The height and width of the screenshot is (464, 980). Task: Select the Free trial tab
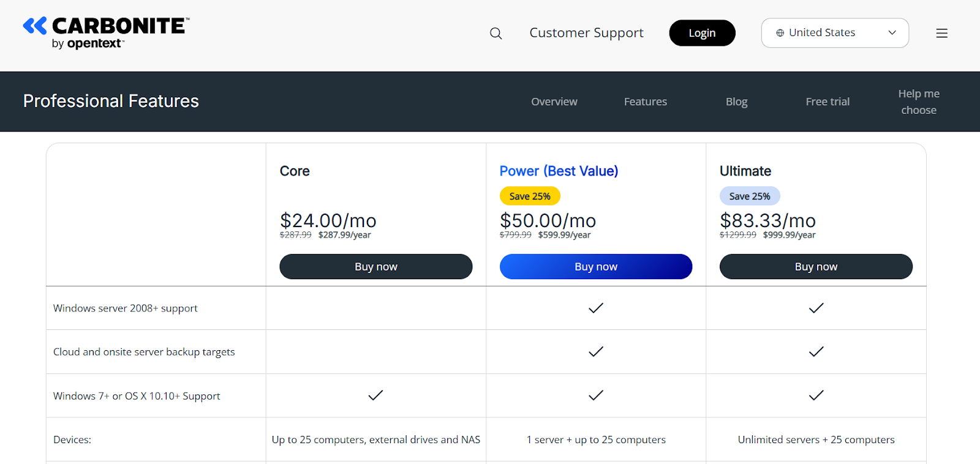(827, 102)
